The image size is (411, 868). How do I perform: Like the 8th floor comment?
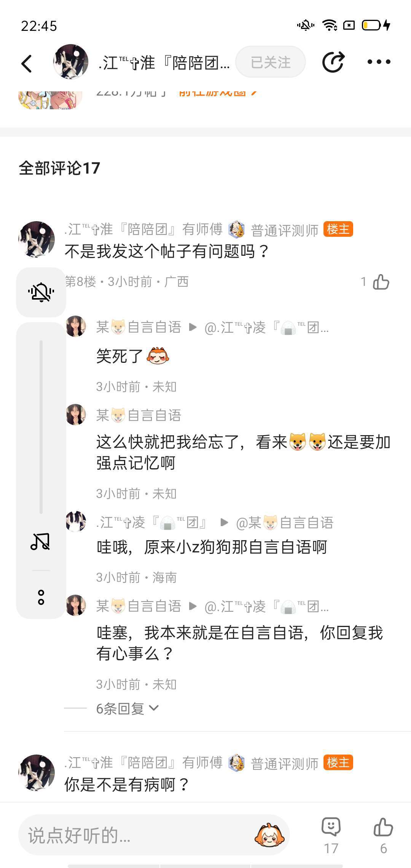tap(381, 282)
